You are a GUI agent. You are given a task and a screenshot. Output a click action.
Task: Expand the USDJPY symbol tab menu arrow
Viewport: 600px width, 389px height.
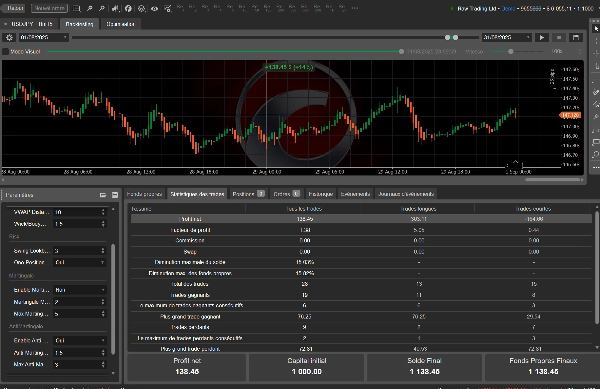[5, 24]
